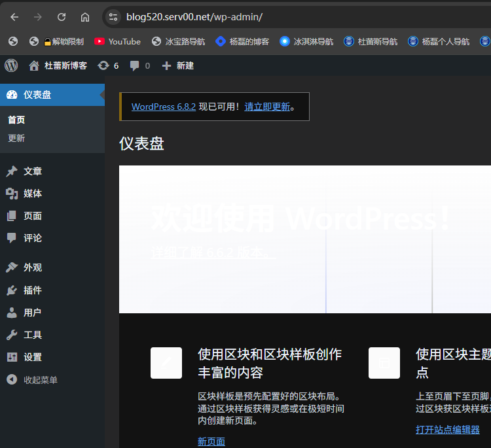Click the address bar URL field
The width and height of the screenshot is (491, 448).
262,17
